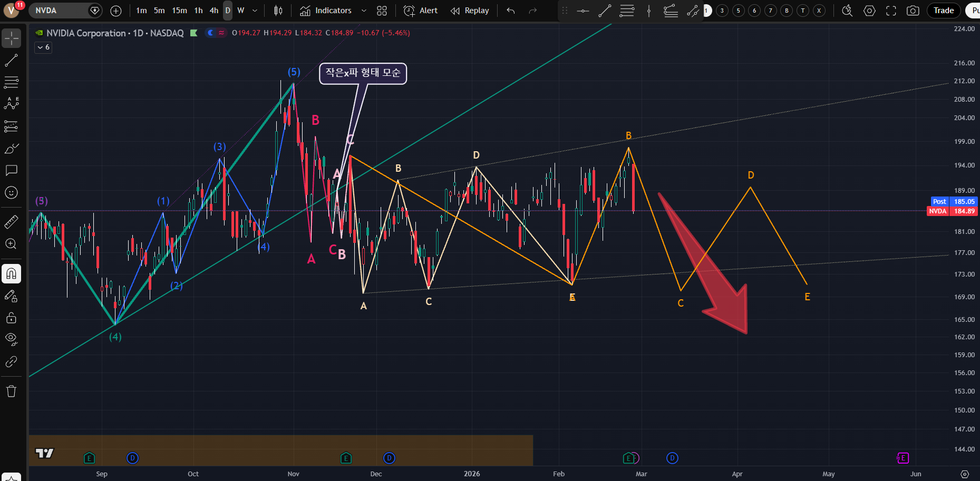Select the brush drawing tool

click(11, 149)
